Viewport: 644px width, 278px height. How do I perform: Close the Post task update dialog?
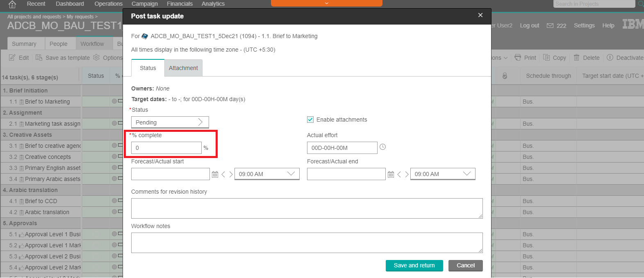[480, 15]
